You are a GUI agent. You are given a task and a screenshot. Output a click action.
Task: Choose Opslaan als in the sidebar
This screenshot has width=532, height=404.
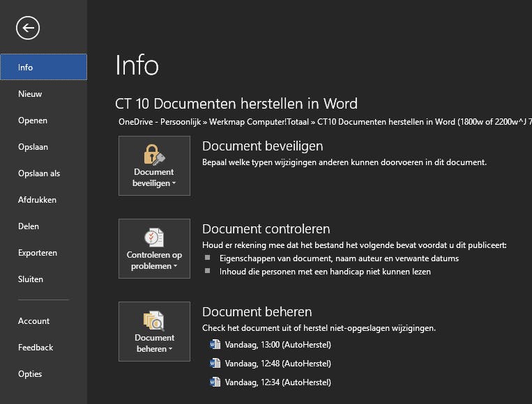point(44,173)
